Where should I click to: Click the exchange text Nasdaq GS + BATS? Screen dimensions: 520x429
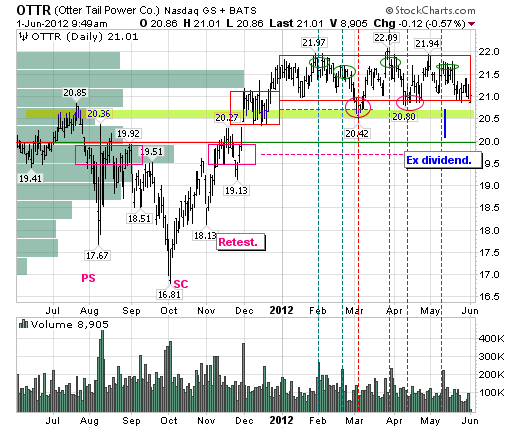(x=210, y=11)
